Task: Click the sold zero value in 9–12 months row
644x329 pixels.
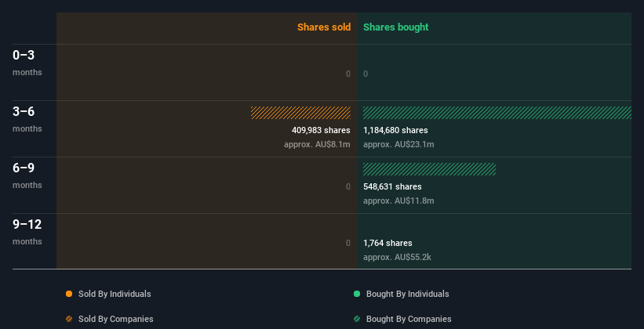Action: point(348,243)
